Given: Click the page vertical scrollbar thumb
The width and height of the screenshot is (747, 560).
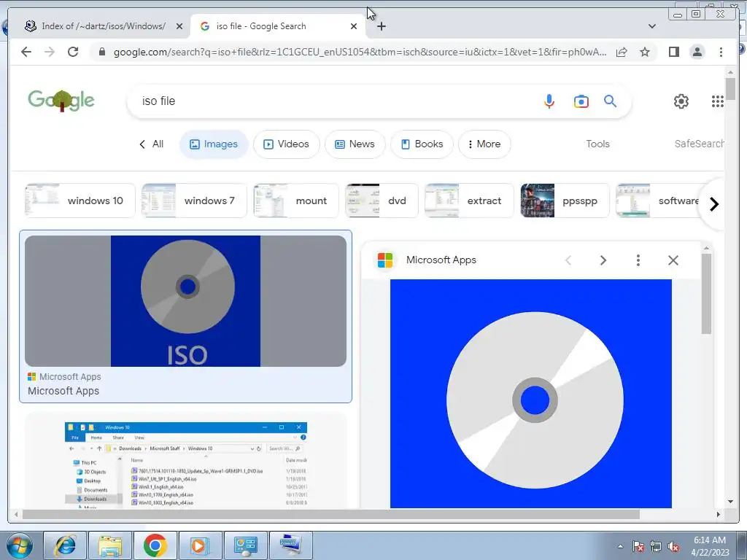Looking at the screenshot, I should click(730, 88).
